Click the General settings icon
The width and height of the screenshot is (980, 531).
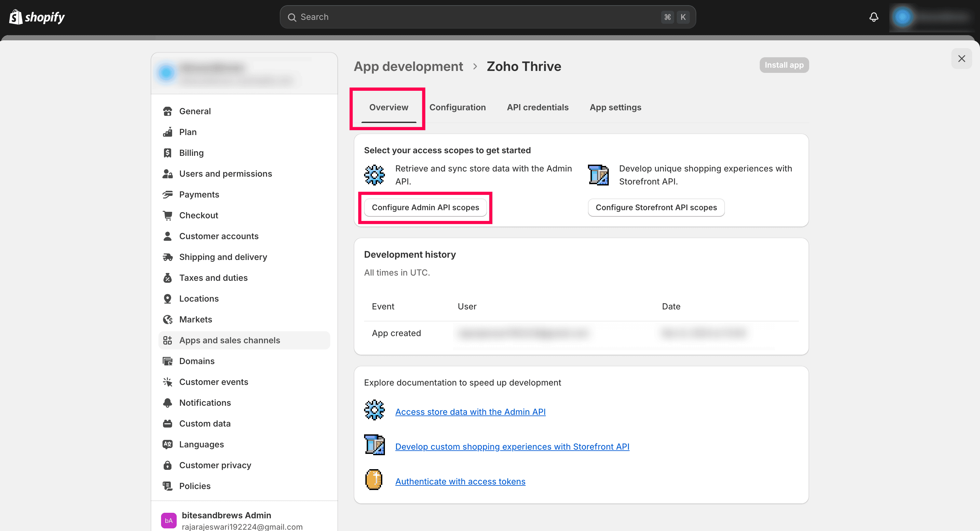pyautogui.click(x=168, y=111)
